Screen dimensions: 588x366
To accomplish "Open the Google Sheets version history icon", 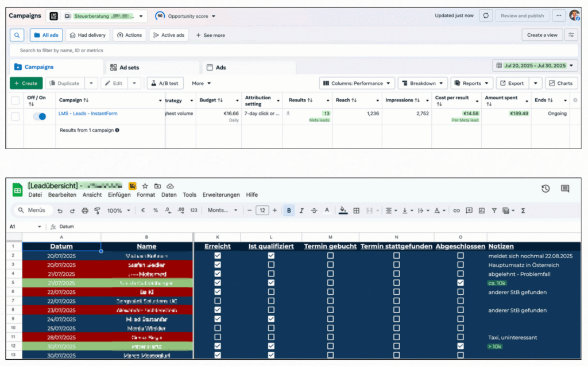I will point(546,189).
